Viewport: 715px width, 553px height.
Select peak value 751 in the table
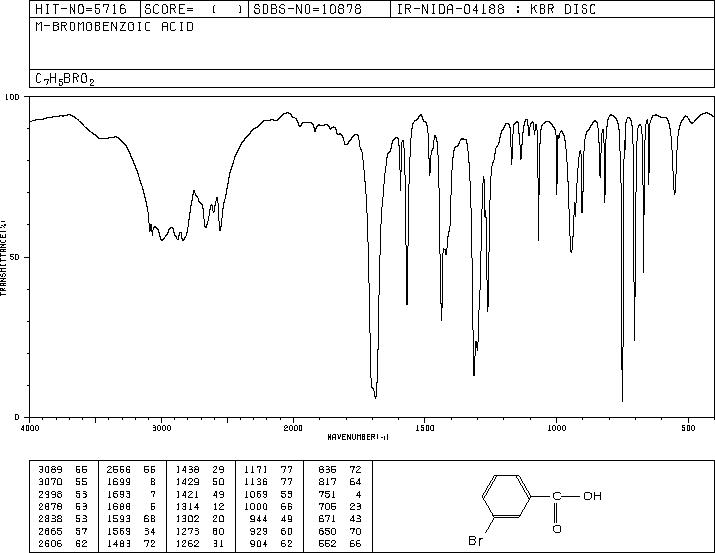tap(327, 494)
